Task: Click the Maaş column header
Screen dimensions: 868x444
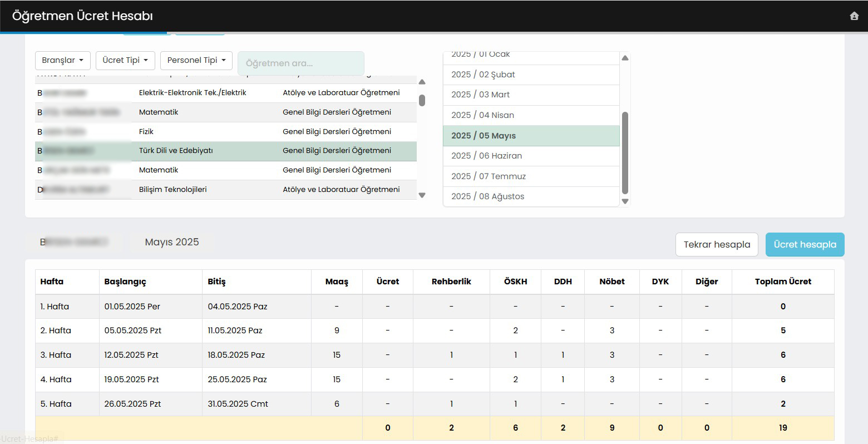Action: [337, 282]
